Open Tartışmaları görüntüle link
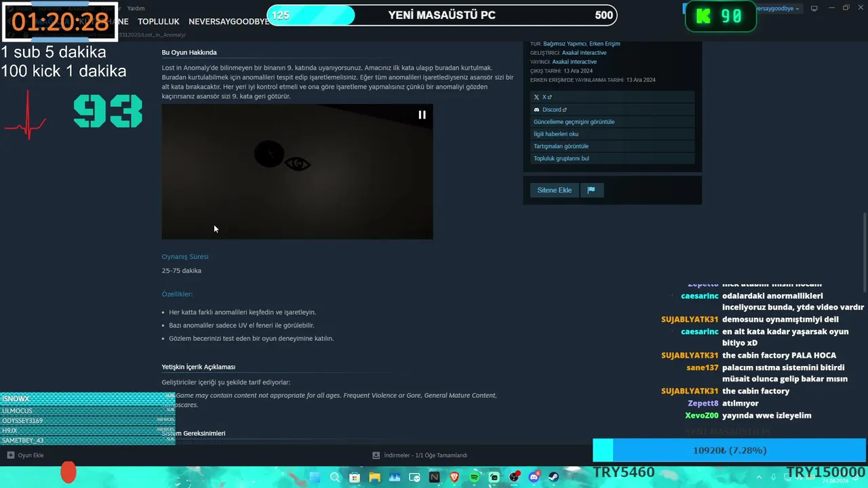 [x=561, y=146]
